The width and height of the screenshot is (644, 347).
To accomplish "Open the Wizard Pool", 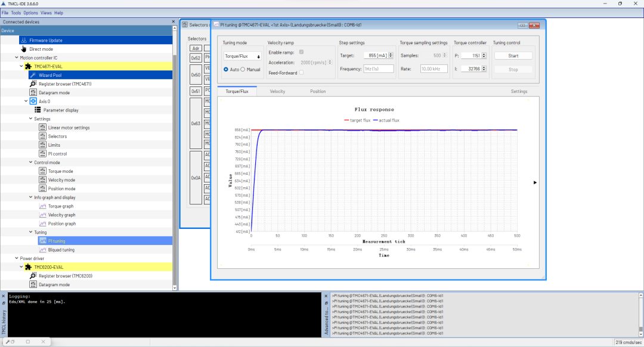I will click(50, 75).
